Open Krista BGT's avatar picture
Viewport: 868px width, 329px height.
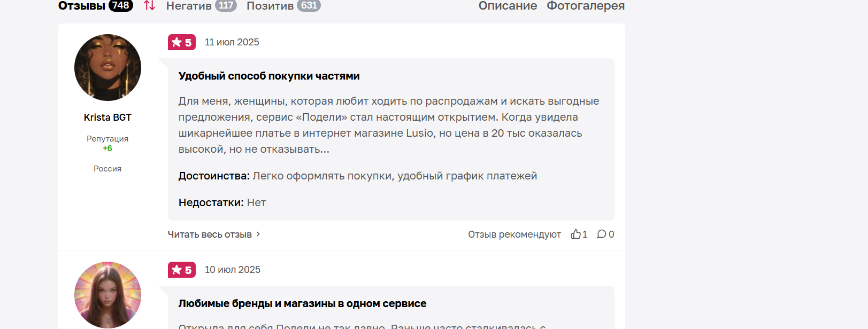[107, 67]
